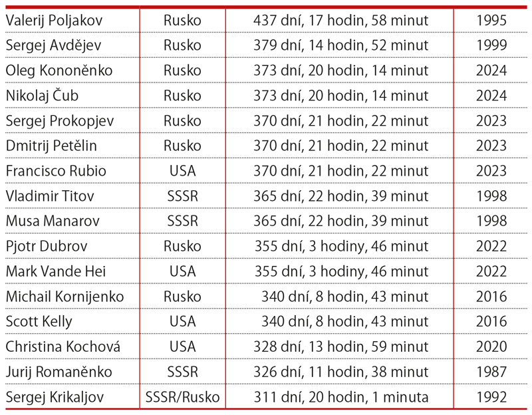Click the duration 311 dní, 20 hodin, 1 minuta
This screenshot has width=532, height=415.
tap(342, 397)
